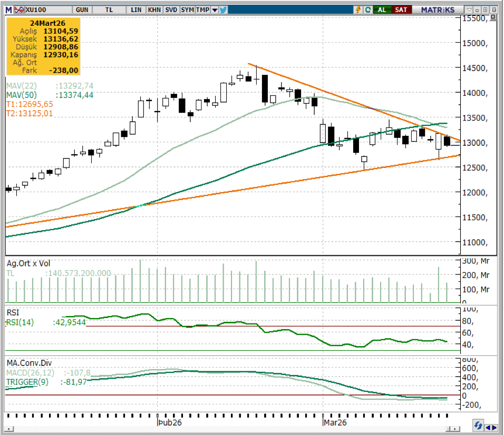This screenshot has width=504, height=435.
Task: Toggle the SVD button in toolbar
Action: 171,9
